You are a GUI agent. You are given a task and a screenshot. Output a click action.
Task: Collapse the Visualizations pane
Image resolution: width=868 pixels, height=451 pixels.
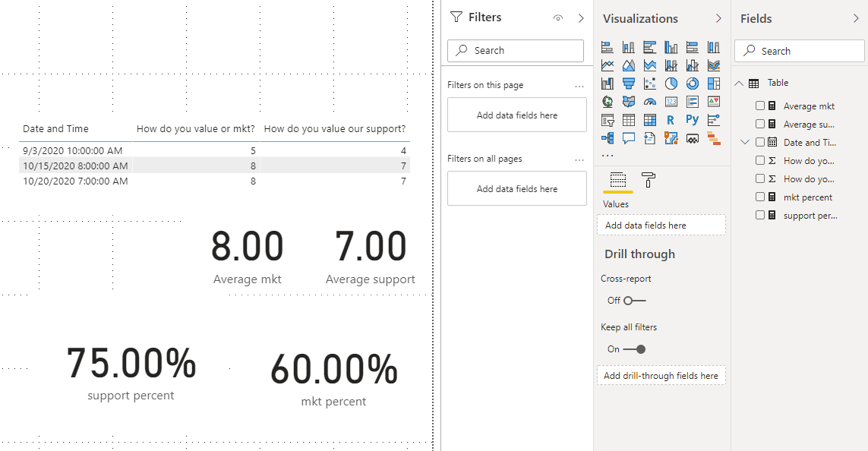point(718,18)
